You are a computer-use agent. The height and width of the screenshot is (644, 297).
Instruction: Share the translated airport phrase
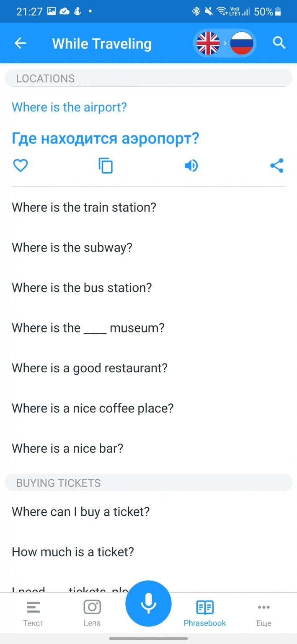[276, 166]
